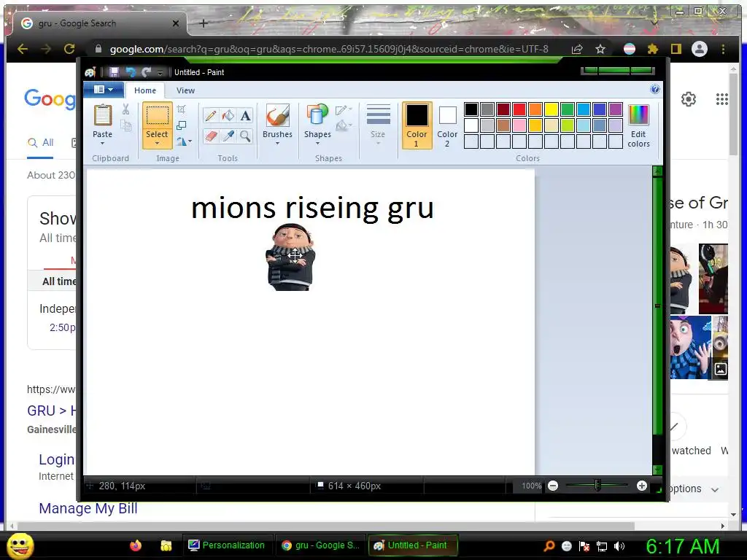Click the Redo arrow in Paint title bar
Image resolution: width=747 pixels, height=560 pixels.
click(x=146, y=72)
